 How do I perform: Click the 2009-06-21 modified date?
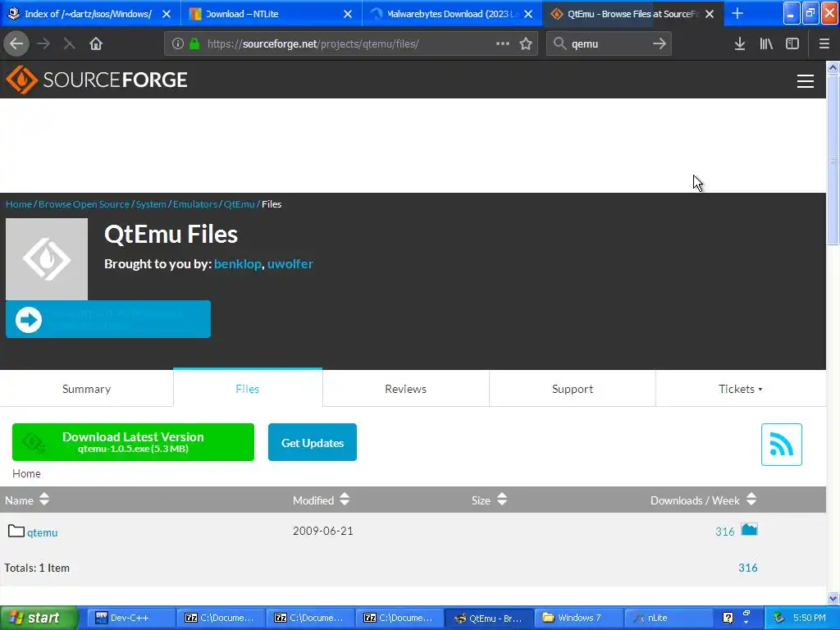click(x=322, y=531)
